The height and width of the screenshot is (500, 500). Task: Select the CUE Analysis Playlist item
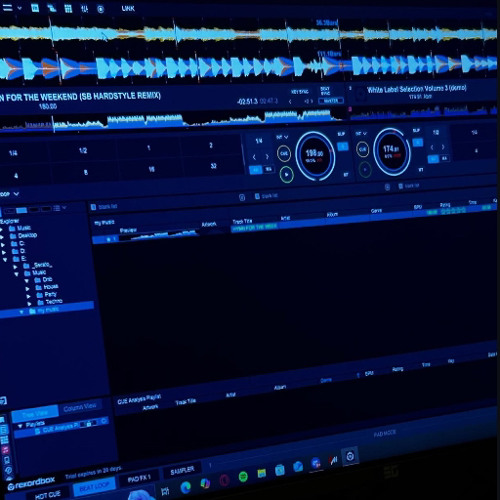[62, 426]
